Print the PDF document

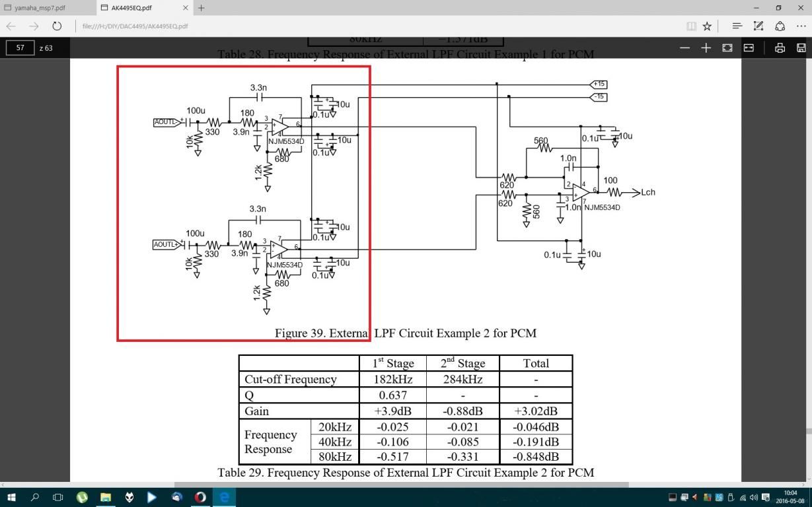coord(780,48)
